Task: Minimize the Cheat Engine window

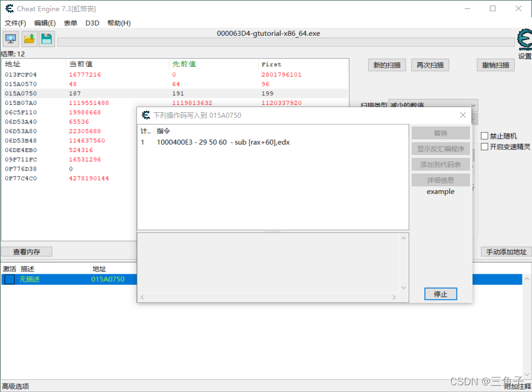Action: pos(467,8)
